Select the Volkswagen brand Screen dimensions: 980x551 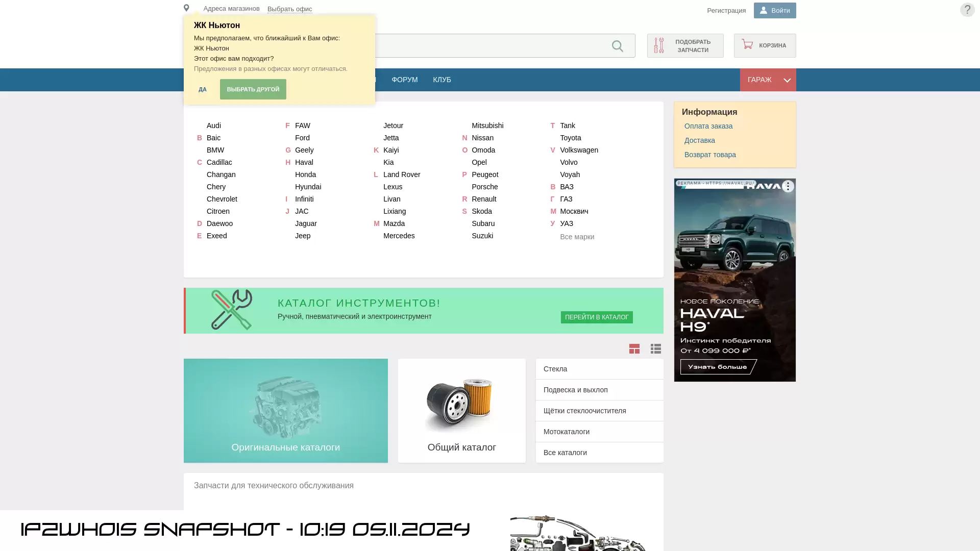point(579,150)
